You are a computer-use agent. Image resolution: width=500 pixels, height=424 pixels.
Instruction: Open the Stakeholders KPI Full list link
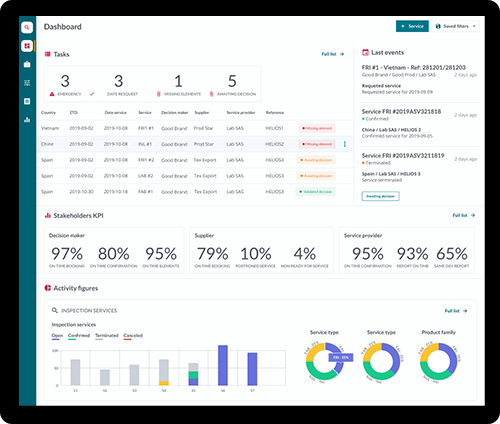[463, 215]
